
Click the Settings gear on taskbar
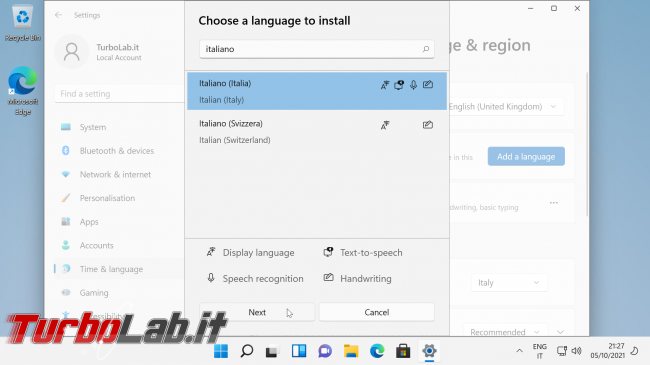429,351
